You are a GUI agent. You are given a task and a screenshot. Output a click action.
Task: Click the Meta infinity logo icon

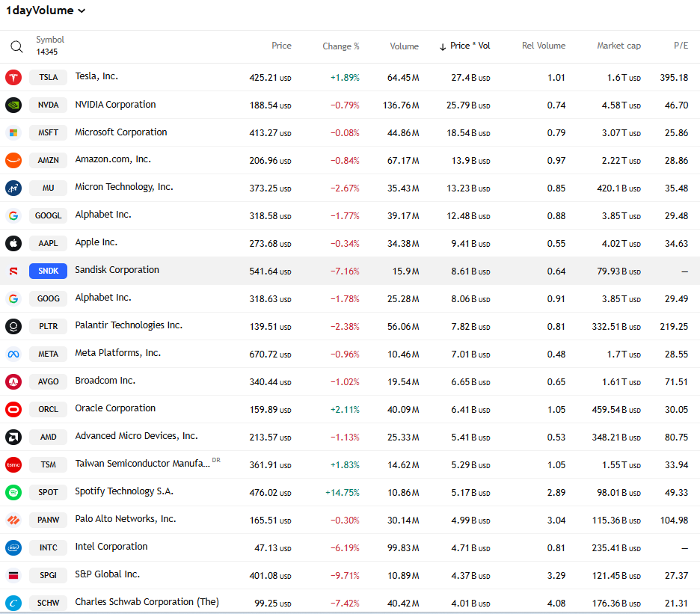tap(13, 354)
